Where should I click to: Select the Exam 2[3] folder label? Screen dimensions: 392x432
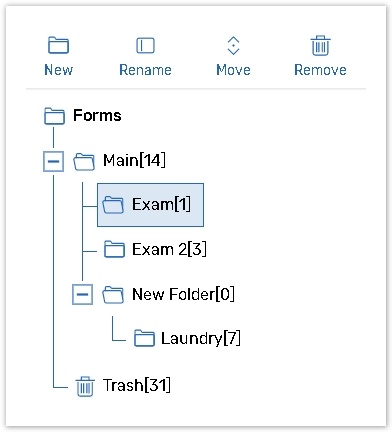pyautogui.click(x=169, y=249)
